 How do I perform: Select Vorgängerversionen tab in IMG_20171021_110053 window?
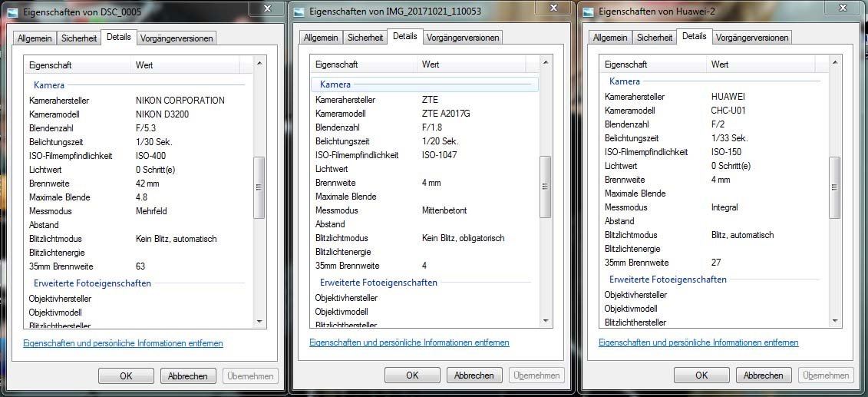(463, 38)
